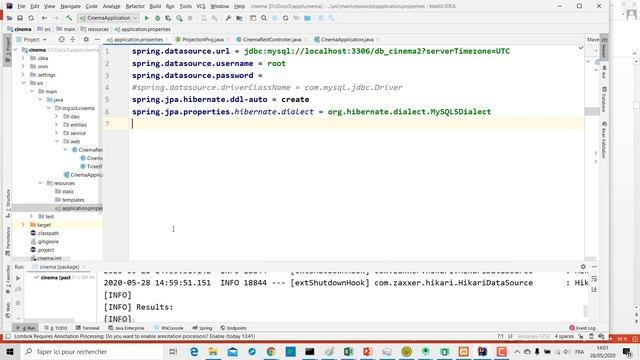The height and width of the screenshot is (360, 640).
Task: Open Google Chrome from the taskbar
Action: click(x=271, y=351)
